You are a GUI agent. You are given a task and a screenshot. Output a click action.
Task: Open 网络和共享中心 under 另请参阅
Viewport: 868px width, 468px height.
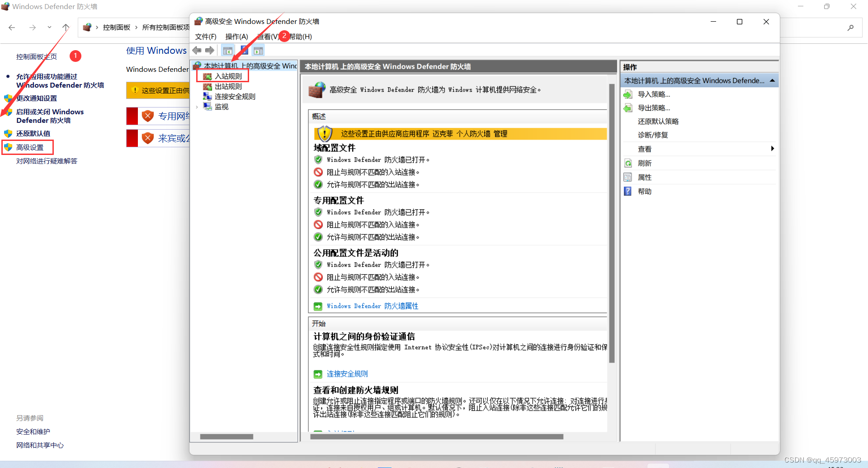tap(40, 445)
